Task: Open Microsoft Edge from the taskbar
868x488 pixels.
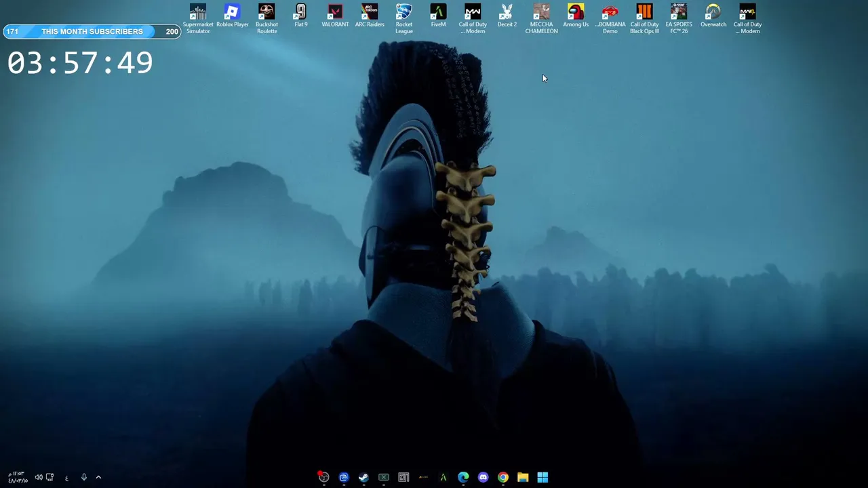Action: coord(463,477)
